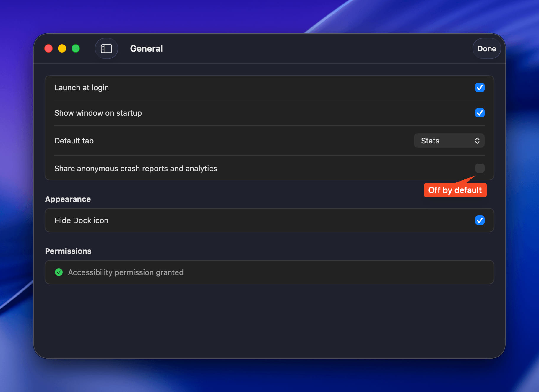Click 'Accessibility permission granted' text
539x392 pixels.
pyautogui.click(x=126, y=272)
